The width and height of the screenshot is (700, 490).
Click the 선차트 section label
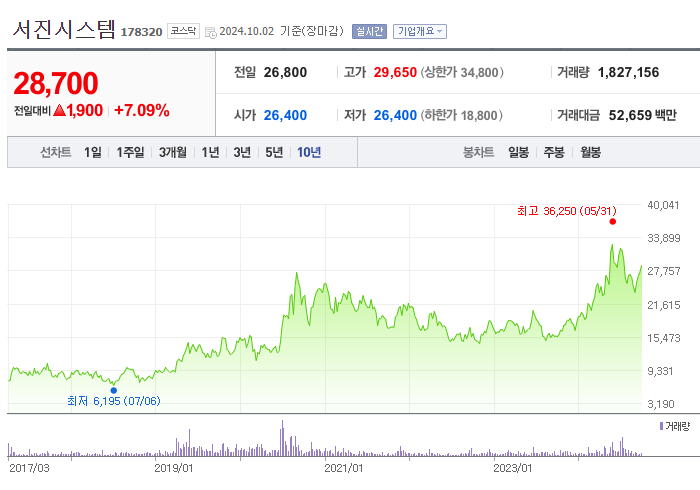coord(55,152)
